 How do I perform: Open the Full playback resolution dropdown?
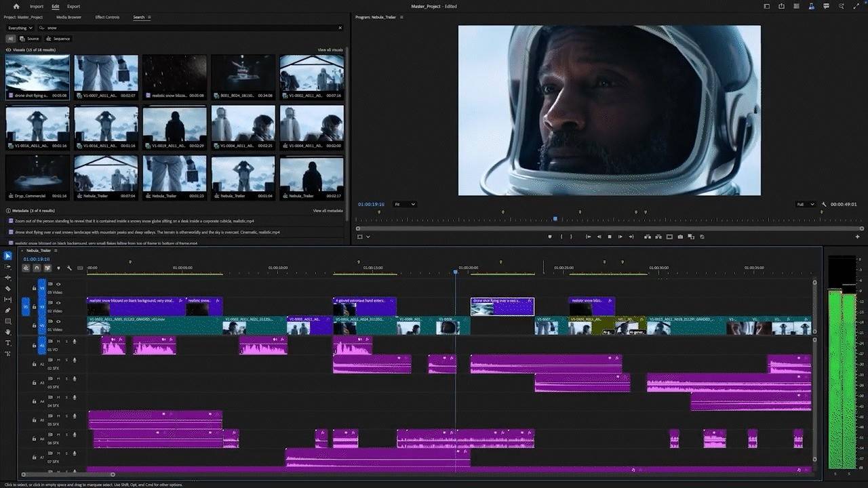(x=806, y=204)
